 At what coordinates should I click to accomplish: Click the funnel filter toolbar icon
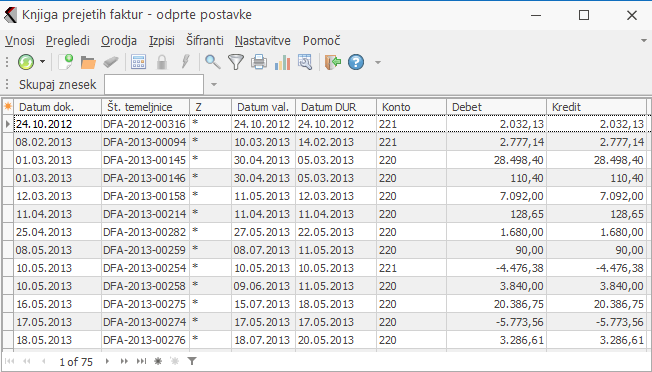(x=236, y=62)
